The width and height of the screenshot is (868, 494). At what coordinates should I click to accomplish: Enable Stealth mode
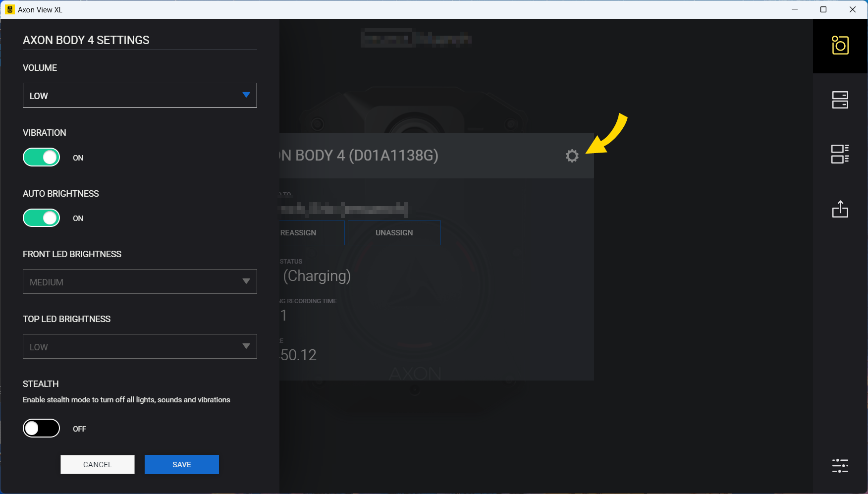coord(41,428)
